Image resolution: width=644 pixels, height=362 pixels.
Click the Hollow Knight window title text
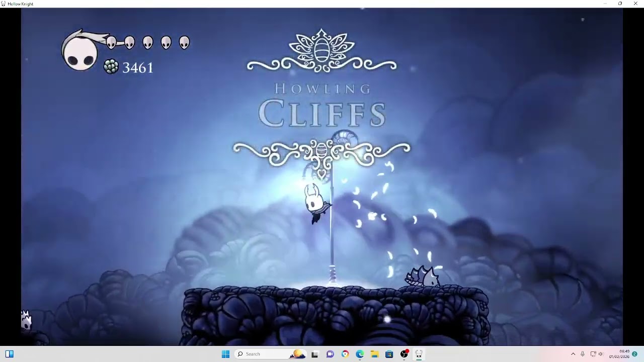[x=20, y=4]
